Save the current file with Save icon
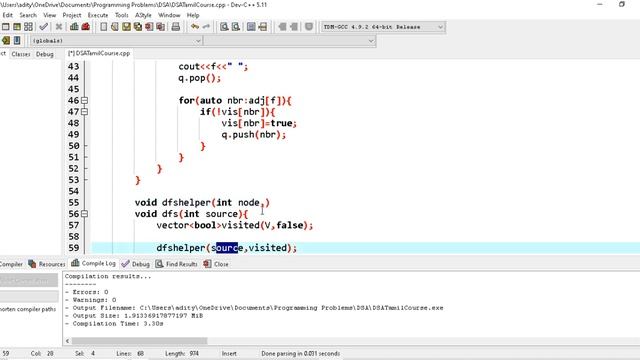This screenshot has width=640, height=360. point(127,27)
